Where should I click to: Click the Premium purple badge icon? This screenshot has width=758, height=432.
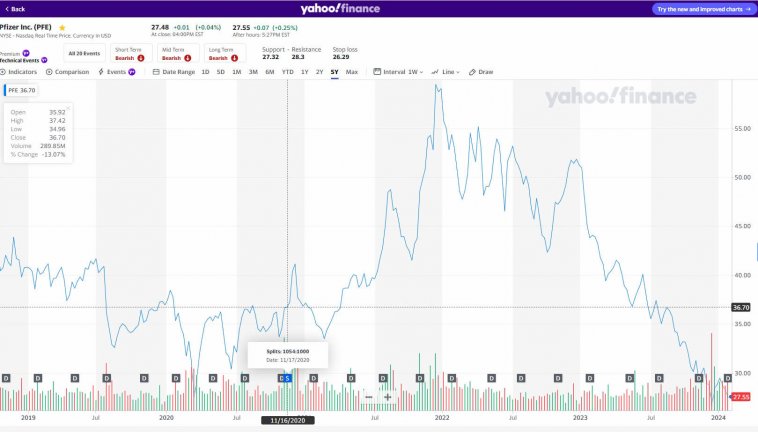pos(26,53)
